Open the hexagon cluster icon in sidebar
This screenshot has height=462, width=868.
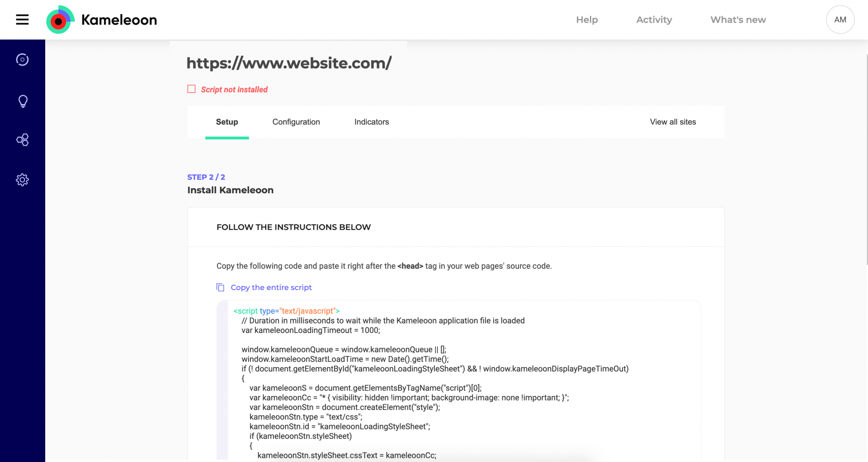click(x=23, y=140)
